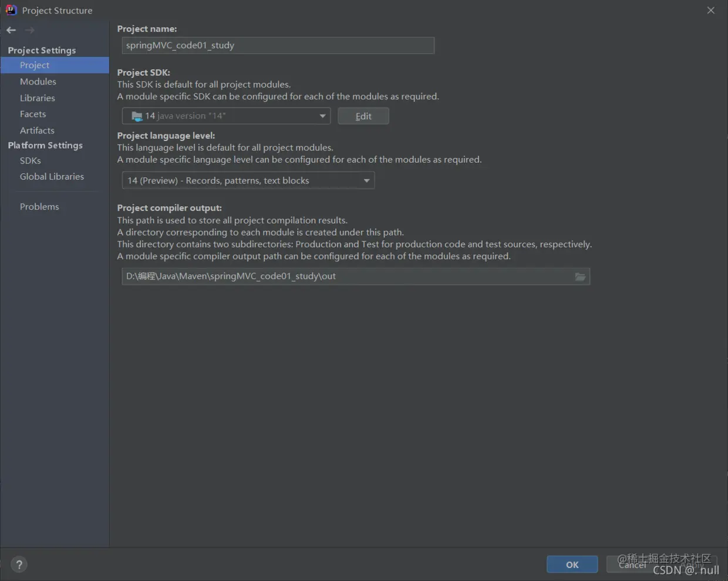Click the forward navigation arrow
The width and height of the screenshot is (728, 581).
(x=30, y=30)
